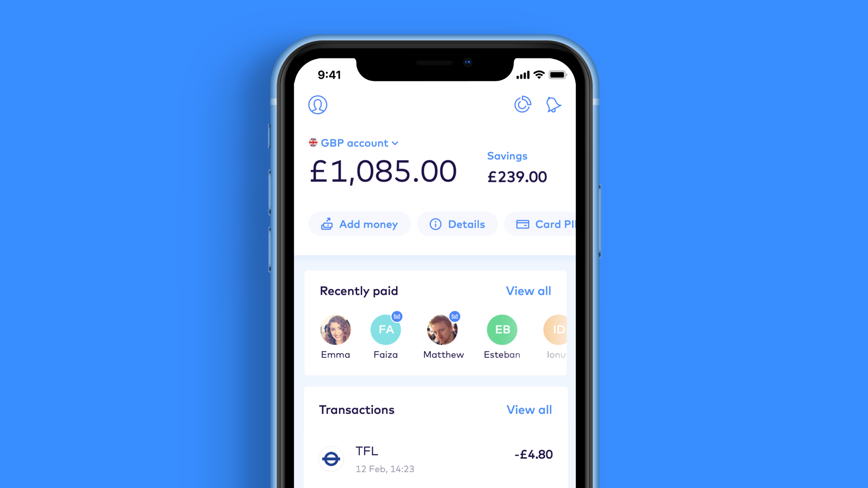This screenshot has width=868, height=488.
Task: Expand the Transactions View all section
Action: point(529,409)
